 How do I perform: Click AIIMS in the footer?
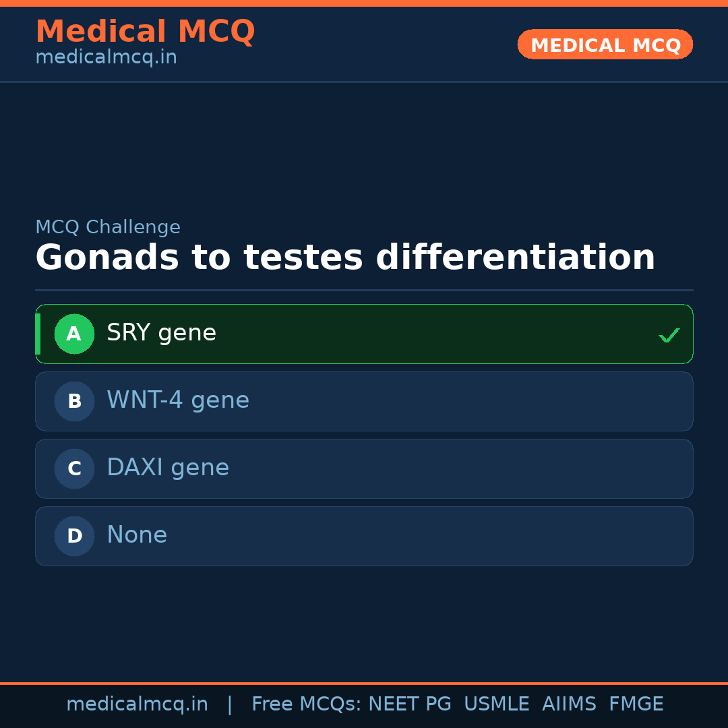coord(569,704)
